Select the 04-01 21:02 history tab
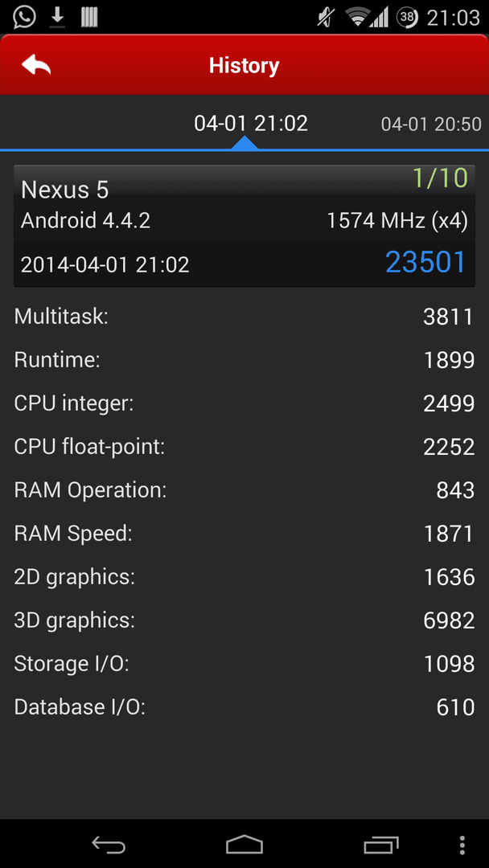This screenshot has width=489, height=868. tap(250, 123)
